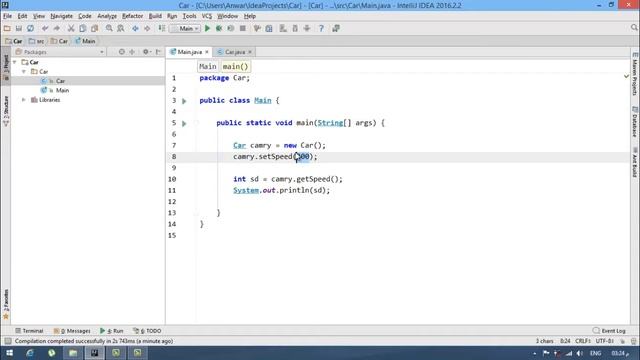This screenshot has width=640, height=360.
Task: Open the Project Structure toolbar icon
Action: pyautogui.click(x=269, y=28)
